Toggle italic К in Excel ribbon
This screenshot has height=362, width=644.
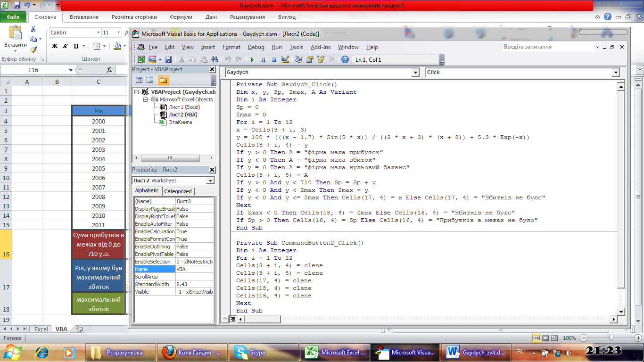(65, 46)
